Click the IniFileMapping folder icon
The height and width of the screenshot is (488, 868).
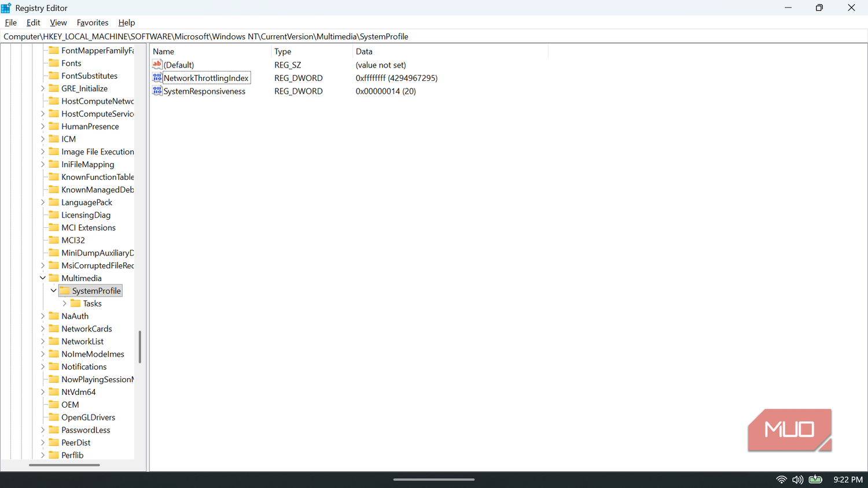click(54, 164)
